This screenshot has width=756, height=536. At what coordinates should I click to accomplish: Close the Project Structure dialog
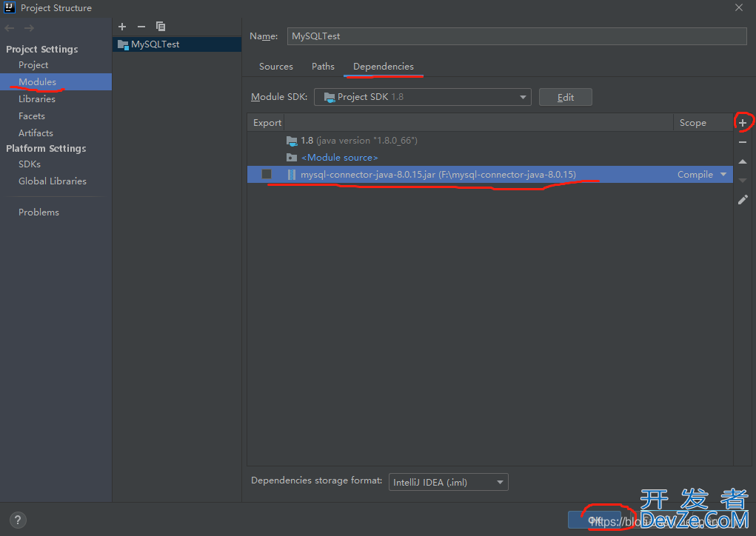739,7
